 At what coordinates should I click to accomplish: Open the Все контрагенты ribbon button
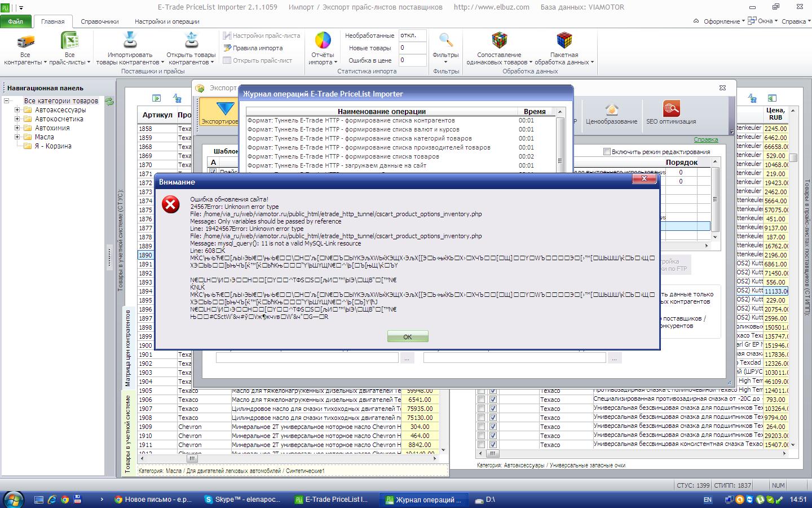(x=25, y=49)
